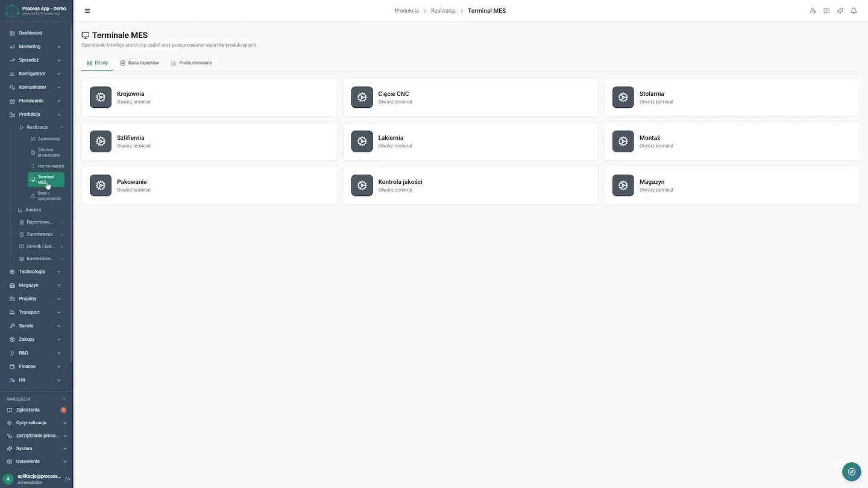The height and width of the screenshot is (488, 868).
Task: Click Otwórz terminal under Montaż
Action: click(656, 146)
